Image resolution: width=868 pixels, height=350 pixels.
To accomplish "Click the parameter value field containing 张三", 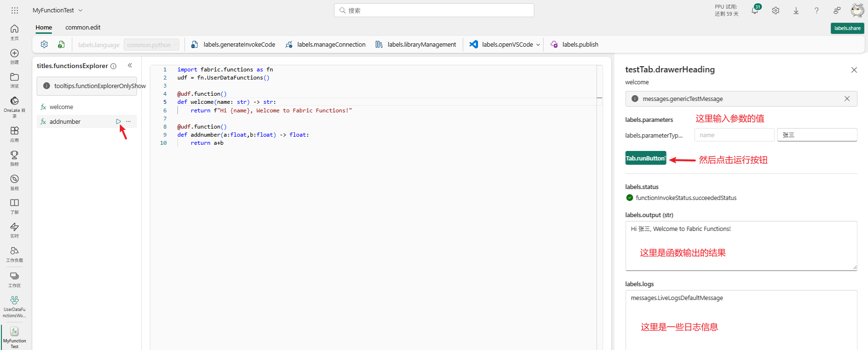I will (817, 135).
